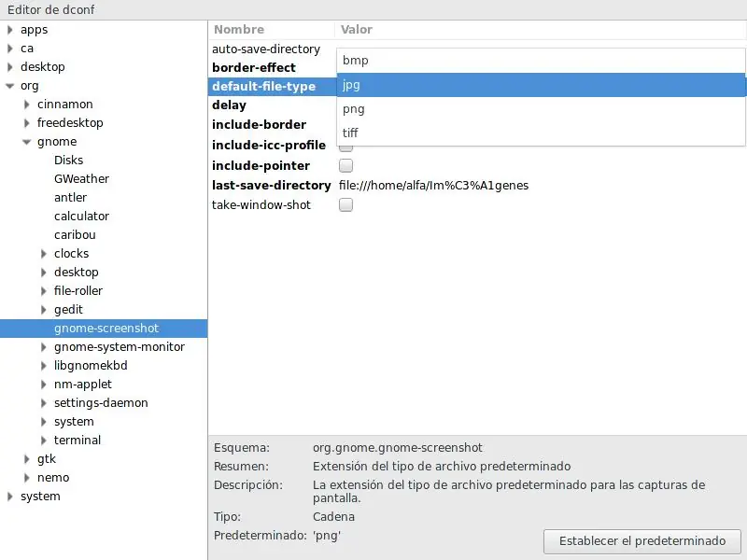The width and height of the screenshot is (747, 560).
Task: Expand the libgnomekbd node arrow
Action: (x=43, y=366)
